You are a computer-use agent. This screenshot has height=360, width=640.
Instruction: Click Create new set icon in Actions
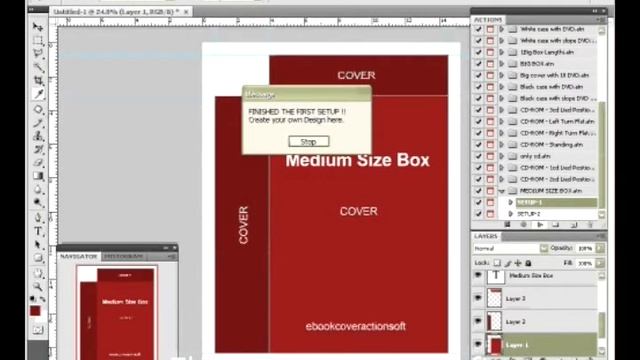coord(556,224)
